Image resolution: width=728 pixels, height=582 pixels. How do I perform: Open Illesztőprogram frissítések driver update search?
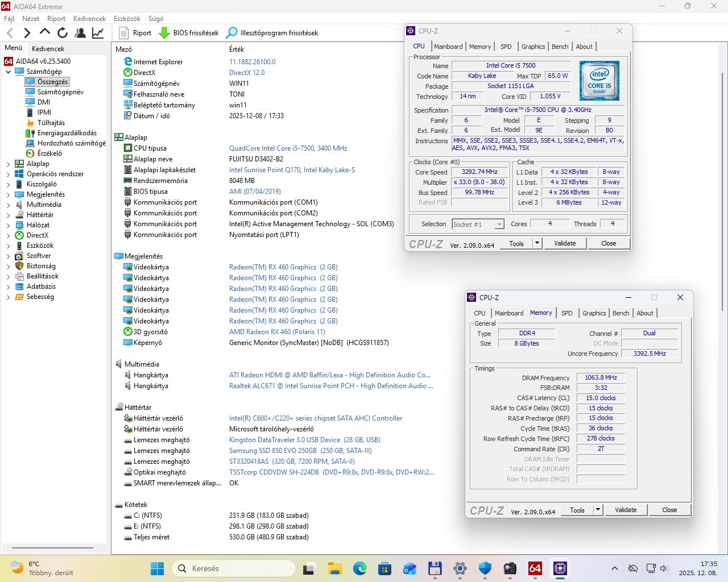272,33
